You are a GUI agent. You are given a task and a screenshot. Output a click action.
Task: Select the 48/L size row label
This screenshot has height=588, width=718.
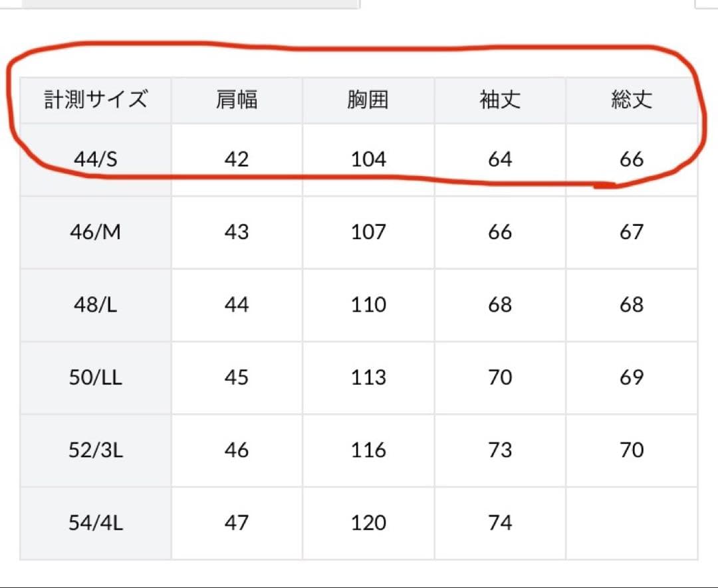(96, 305)
